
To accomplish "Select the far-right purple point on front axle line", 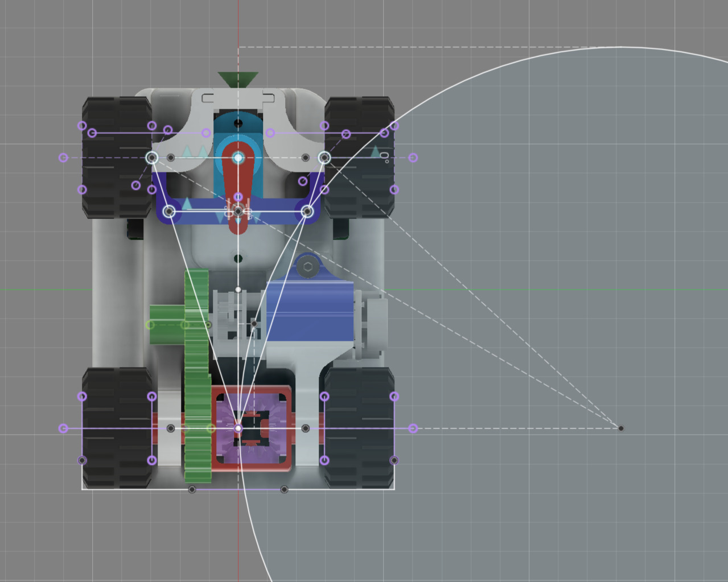I will click(413, 158).
